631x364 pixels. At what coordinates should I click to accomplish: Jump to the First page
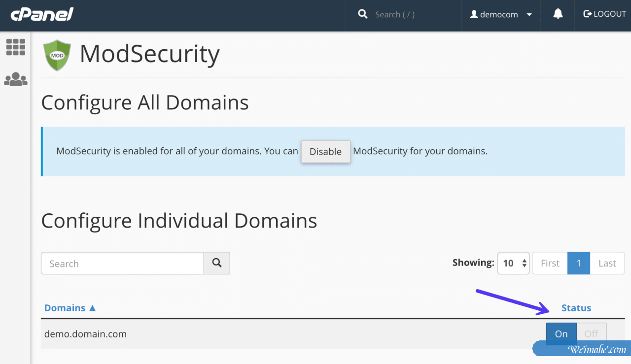pyautogui.click(x=550, y=263)
